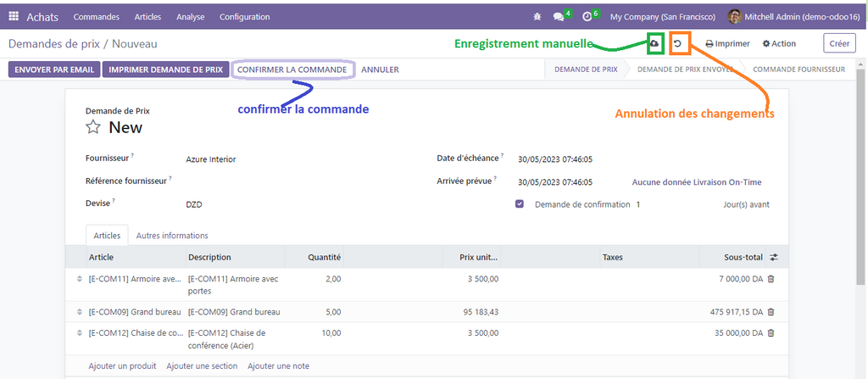The height and width of the screenshot is (379, 868).
Task: Open Mitchell Admin user menu
Action: pyautogui.click(x=793, y=17)
